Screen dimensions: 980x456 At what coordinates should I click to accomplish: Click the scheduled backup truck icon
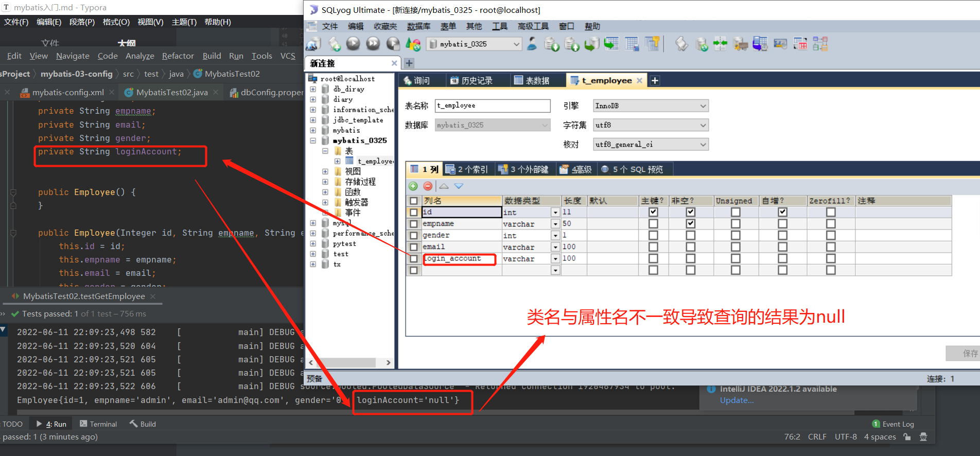[741, 44]
